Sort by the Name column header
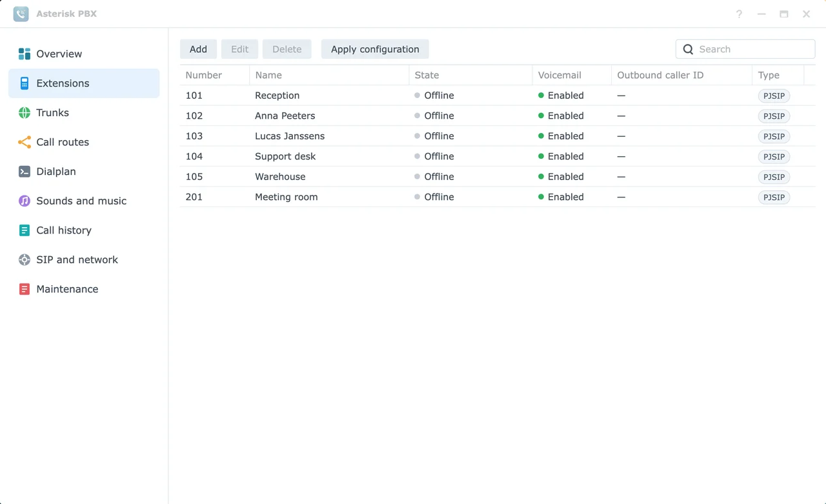Viewport: 826px width, 504px height. tap(329, 75)
